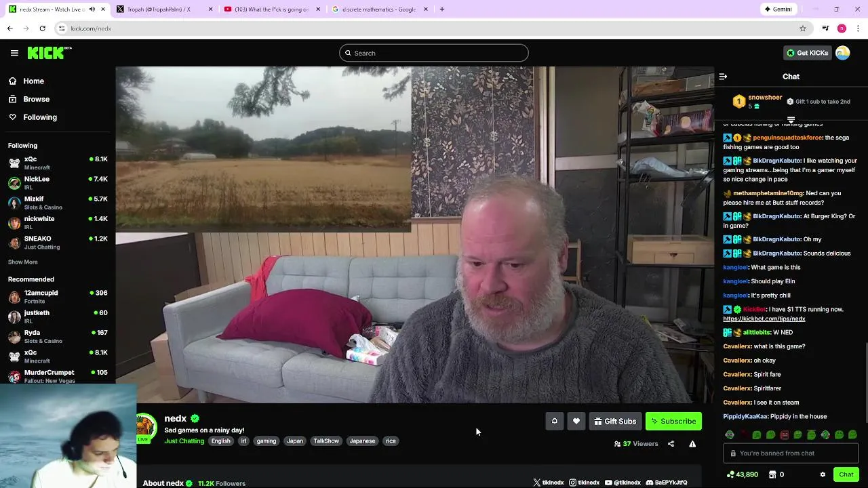
Task: Expand the following list with Show more
Action: click(23, 262)
